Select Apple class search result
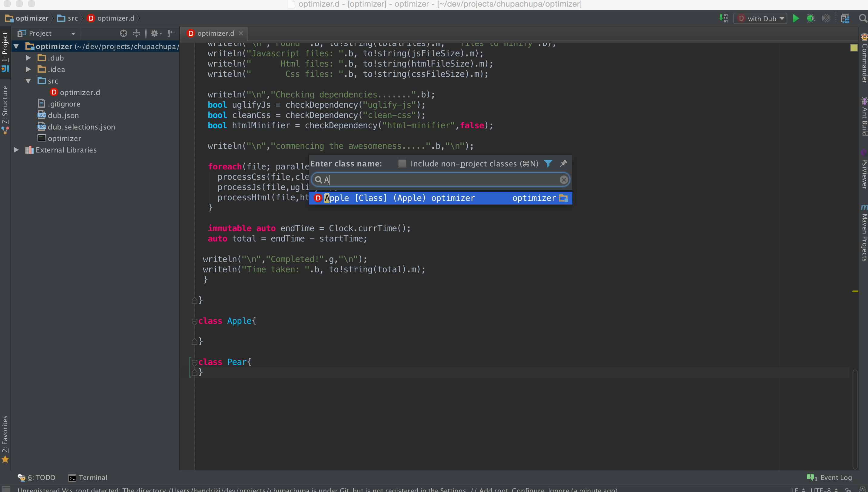This screenshot has width=868, height=492. (440, 198)
